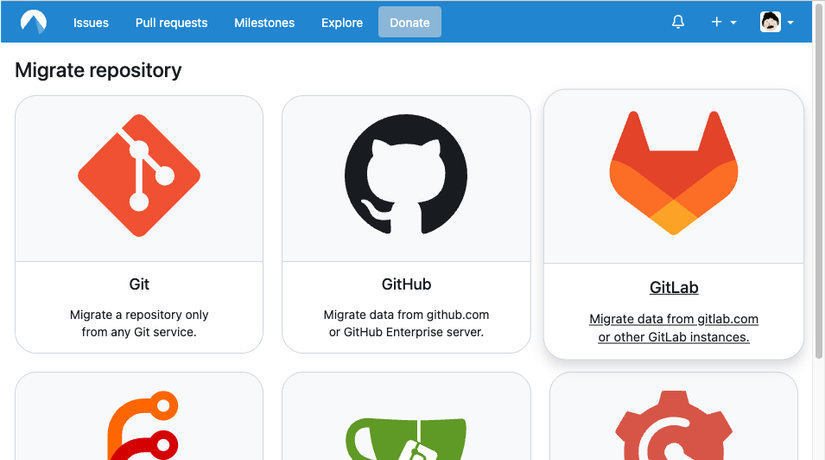Viewport: 825px width, 460px height.
Task: Select the GitLab fox logo
Action: point(673,173)
